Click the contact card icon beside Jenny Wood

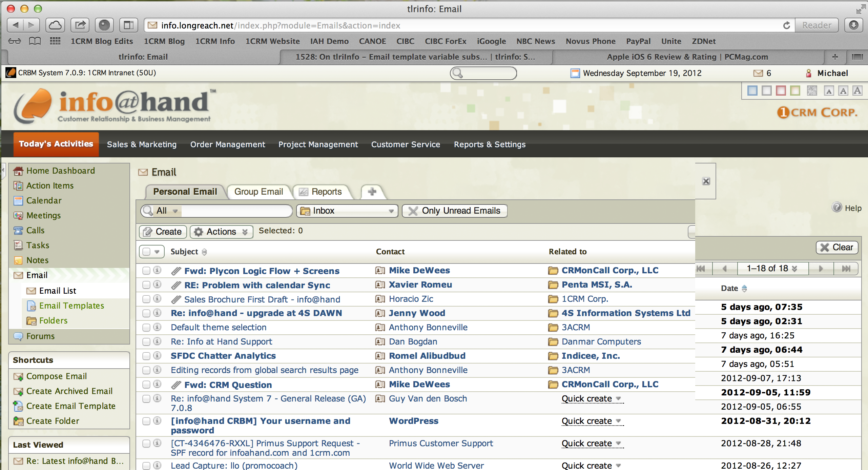coord(380,313)
